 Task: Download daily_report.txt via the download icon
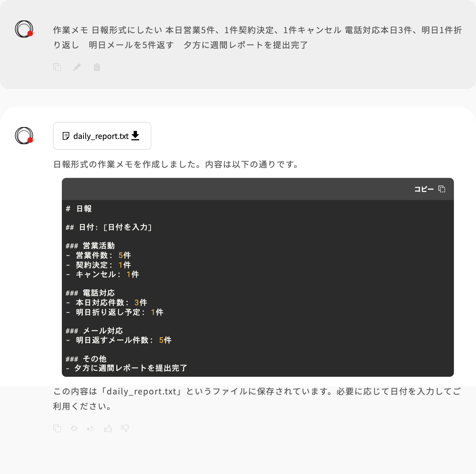136,136
